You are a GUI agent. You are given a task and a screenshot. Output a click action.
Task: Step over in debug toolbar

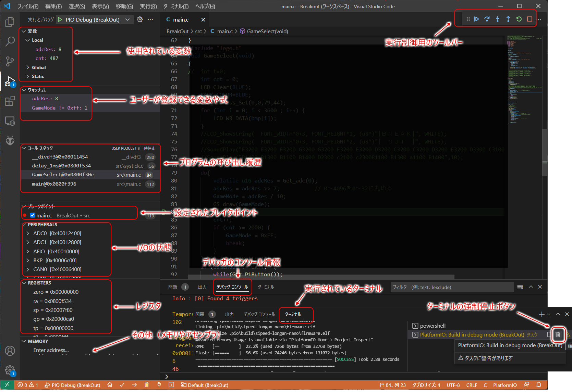(487, 19)
